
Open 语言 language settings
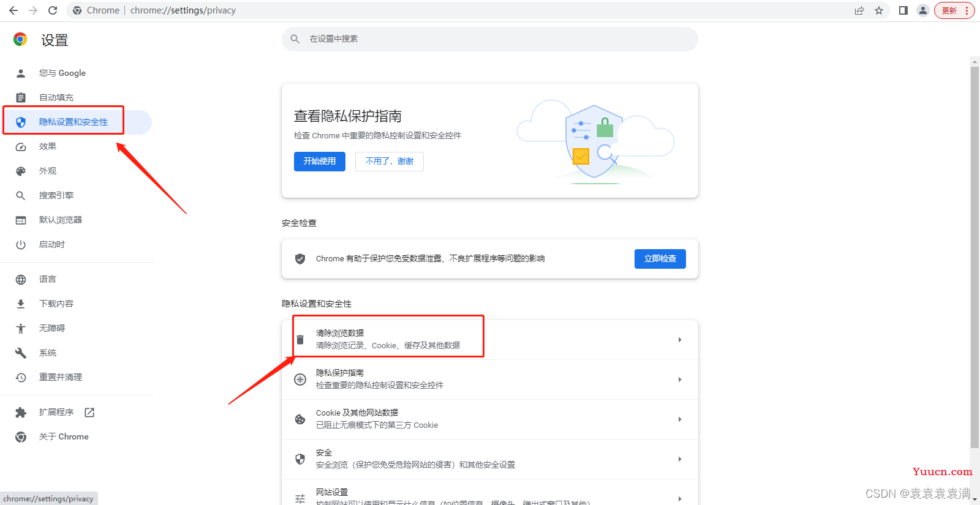(76, 279)
